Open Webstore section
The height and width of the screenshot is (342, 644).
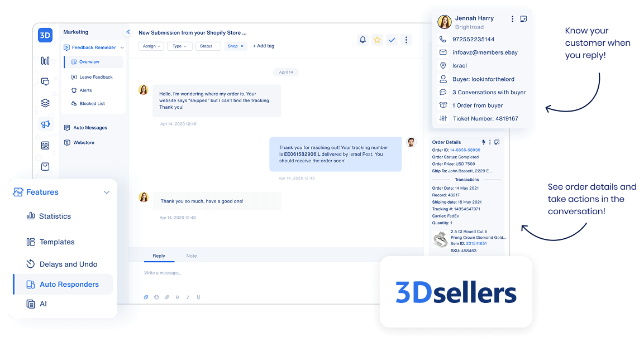(x=79, y=142)
